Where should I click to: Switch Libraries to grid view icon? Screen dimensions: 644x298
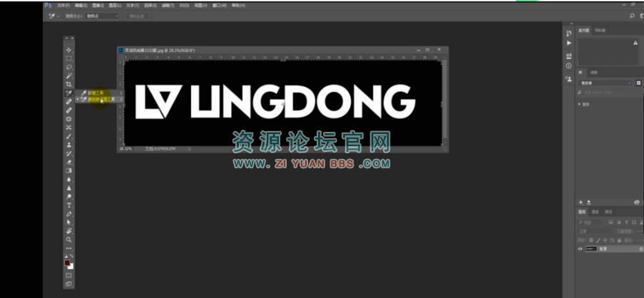[x=639, y=83]
